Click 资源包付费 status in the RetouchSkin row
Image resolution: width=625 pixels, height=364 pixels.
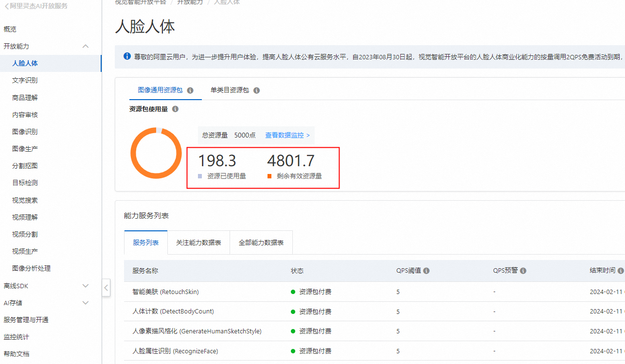pos(315,292)
